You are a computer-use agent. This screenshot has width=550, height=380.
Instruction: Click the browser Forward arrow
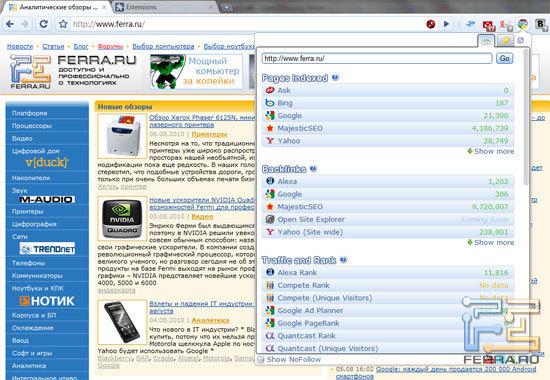[25, 24]
